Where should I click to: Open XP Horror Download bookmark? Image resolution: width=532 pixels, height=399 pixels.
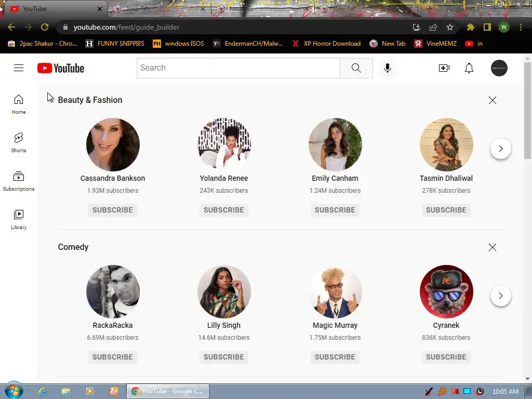pyautogui.click(x=326, y=44)
